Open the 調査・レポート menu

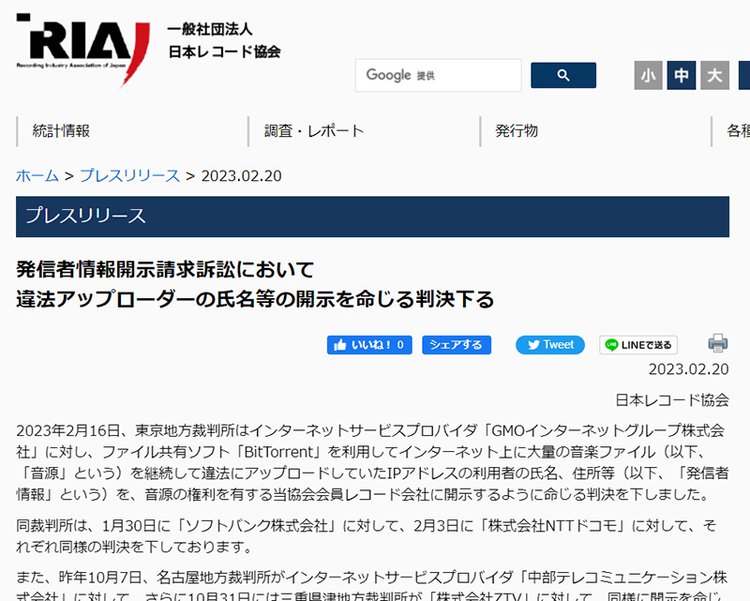pos(314,131)
